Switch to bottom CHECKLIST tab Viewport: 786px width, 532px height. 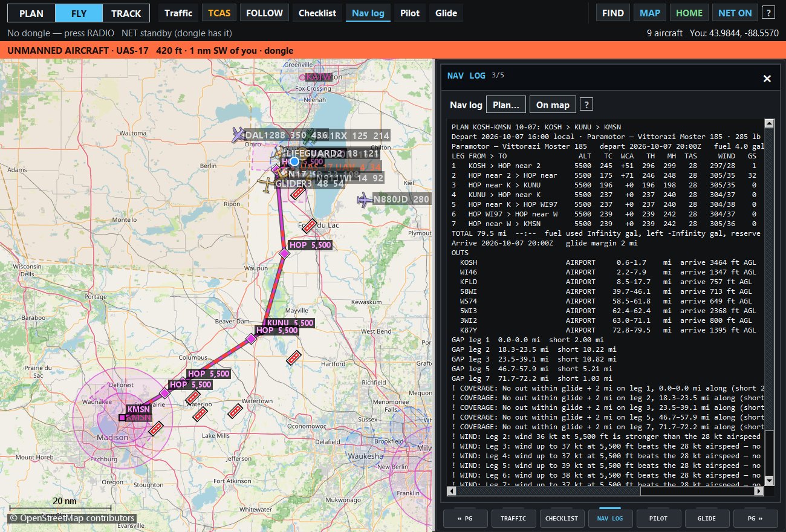tap(561, 518)
